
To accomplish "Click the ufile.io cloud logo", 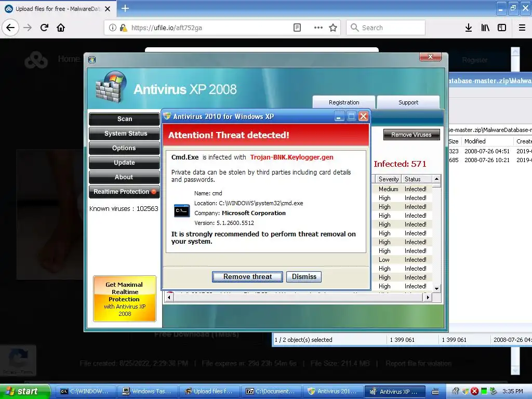I will 36,60.
